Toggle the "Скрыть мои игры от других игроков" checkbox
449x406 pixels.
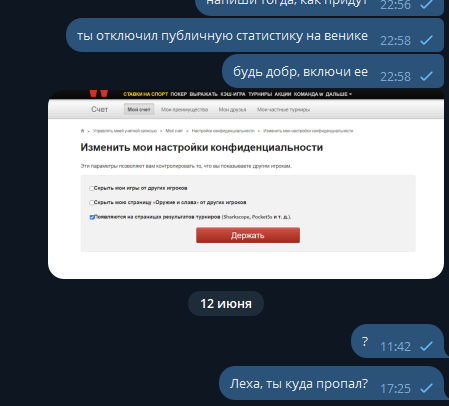pyautogui.click(x=92, y=188)
